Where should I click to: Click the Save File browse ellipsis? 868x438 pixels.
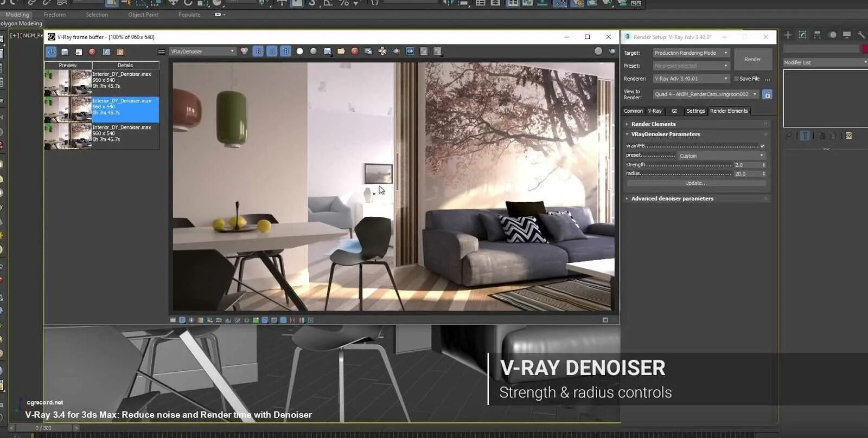point(767,79)
